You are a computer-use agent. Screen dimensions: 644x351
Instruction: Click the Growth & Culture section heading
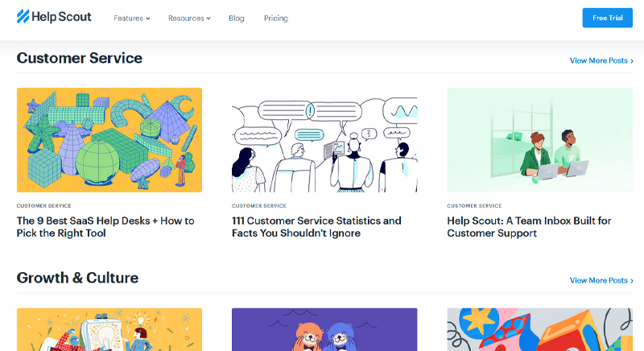(x=77, y=278)
